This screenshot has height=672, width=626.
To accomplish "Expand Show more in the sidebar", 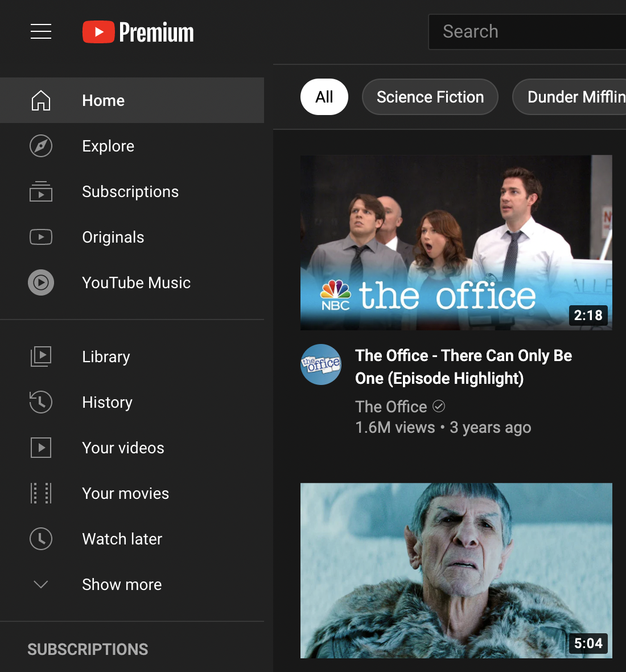I will 122,584.
